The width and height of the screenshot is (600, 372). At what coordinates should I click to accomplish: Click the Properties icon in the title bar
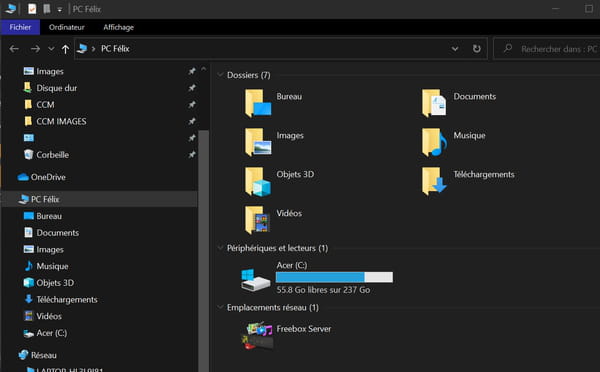point(32,9)
